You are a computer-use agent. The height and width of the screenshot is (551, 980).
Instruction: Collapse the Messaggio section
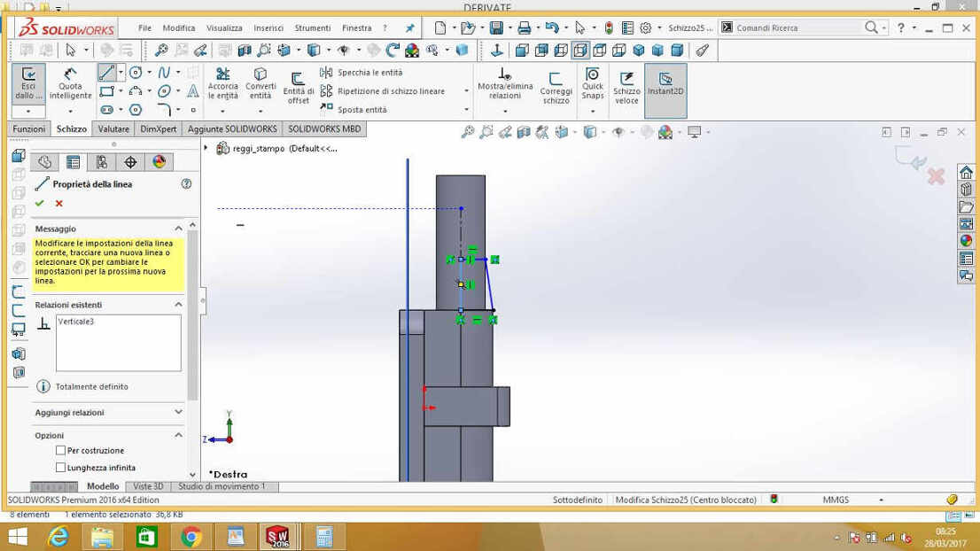(x=178, y=229)
